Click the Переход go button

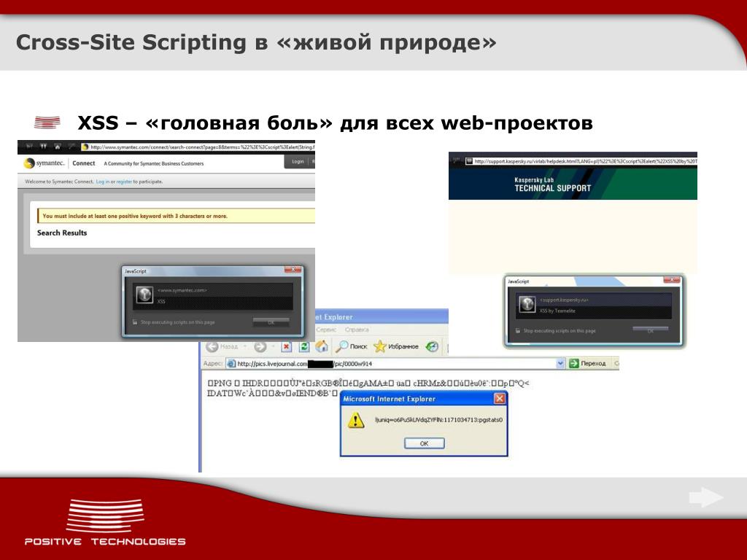(x=587, y=363)
